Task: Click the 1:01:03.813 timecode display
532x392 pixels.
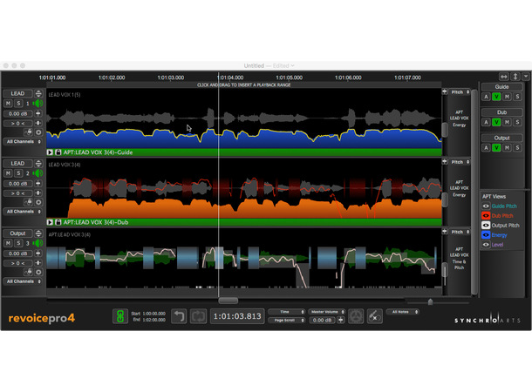Action: click(237, 316)
